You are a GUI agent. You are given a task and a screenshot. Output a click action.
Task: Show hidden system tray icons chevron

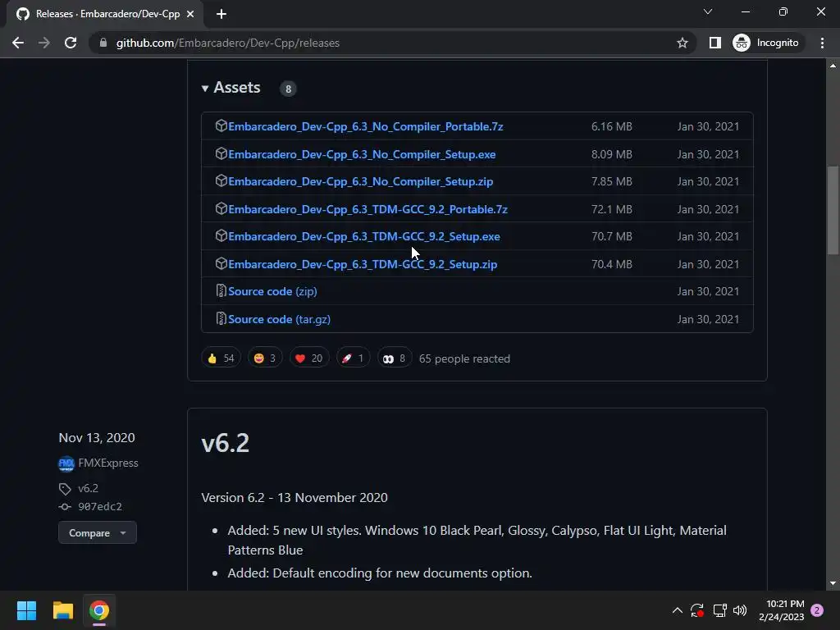(x=677, y=610)
